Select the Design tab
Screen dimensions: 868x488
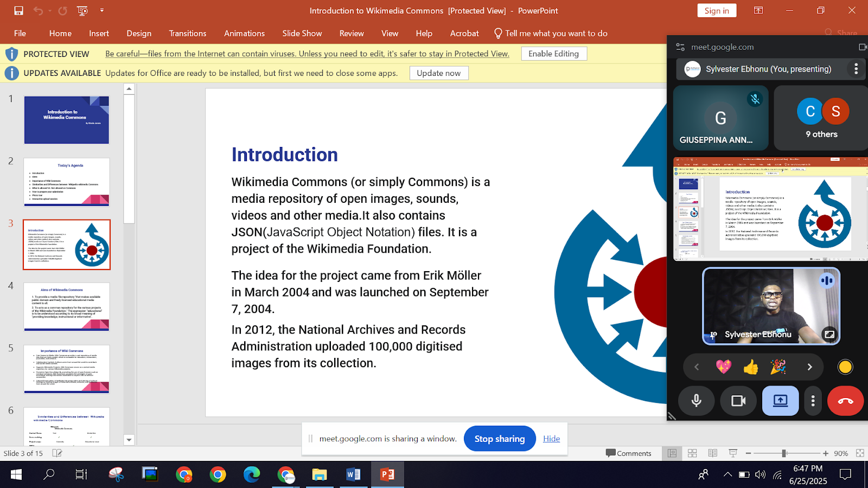click(x=139, y=33)
